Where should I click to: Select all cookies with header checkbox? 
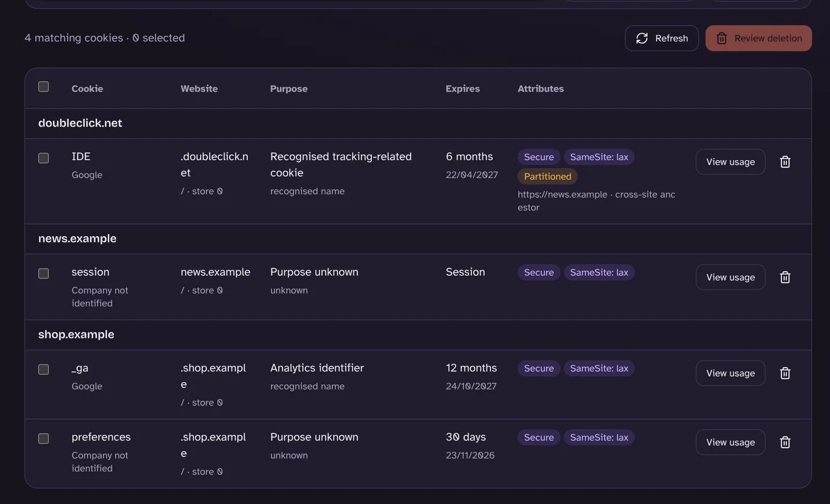(x=43, y=86)
